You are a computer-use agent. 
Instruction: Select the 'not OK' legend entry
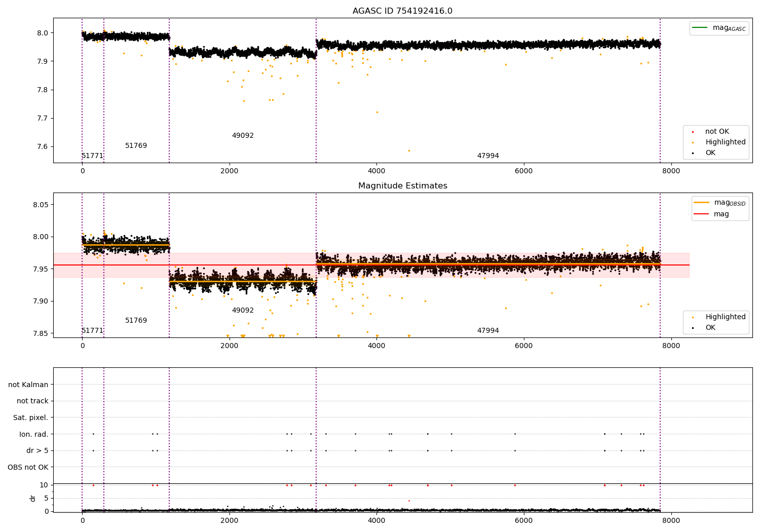(717, 132)
